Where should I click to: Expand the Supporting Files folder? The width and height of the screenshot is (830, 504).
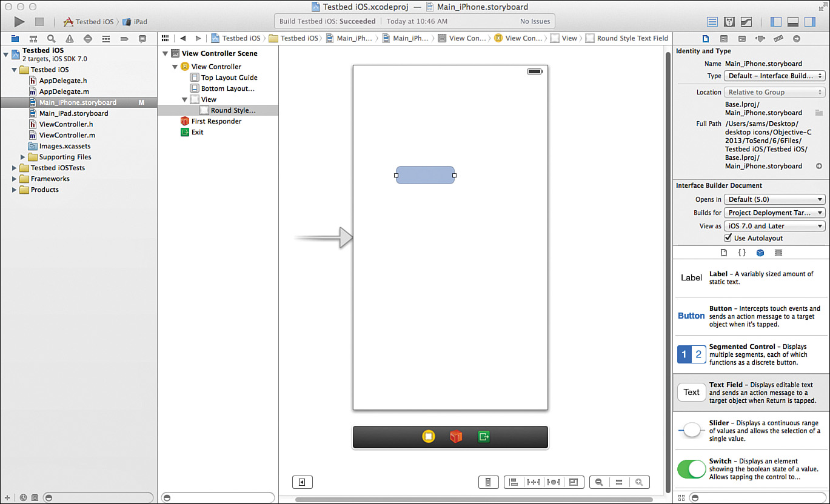tap(23, 157)
